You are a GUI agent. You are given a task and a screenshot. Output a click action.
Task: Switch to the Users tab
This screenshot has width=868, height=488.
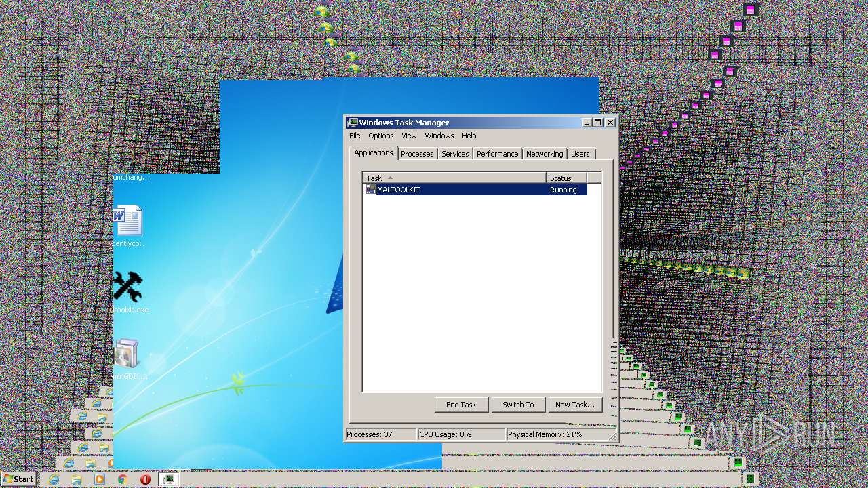pyautogui.click(x=580, y=154)
